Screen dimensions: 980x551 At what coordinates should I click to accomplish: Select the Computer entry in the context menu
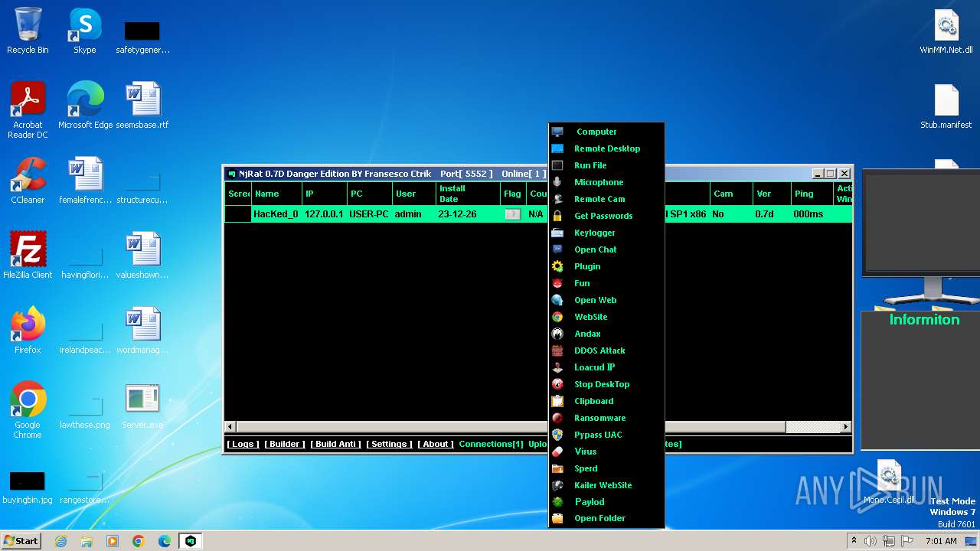point(606,132)
